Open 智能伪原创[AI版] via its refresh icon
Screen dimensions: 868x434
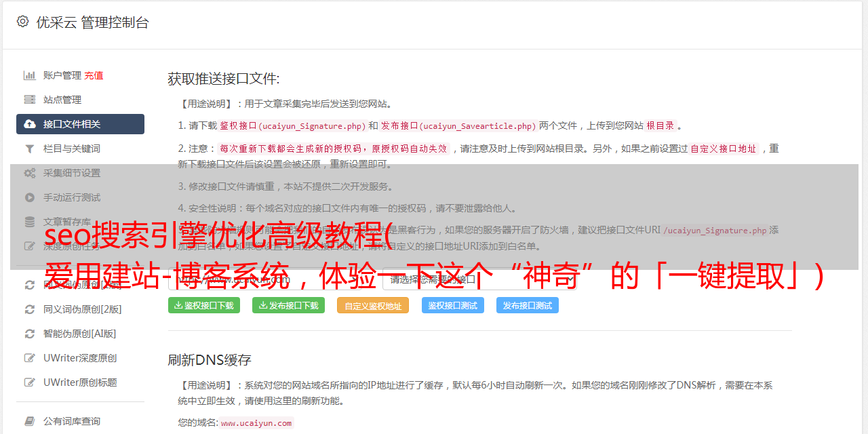30,334
